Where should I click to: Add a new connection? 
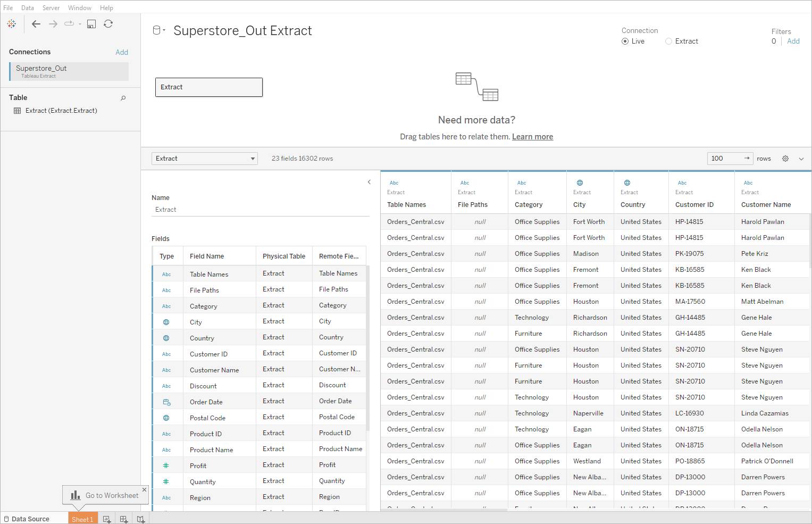click(x=122, y=52)
